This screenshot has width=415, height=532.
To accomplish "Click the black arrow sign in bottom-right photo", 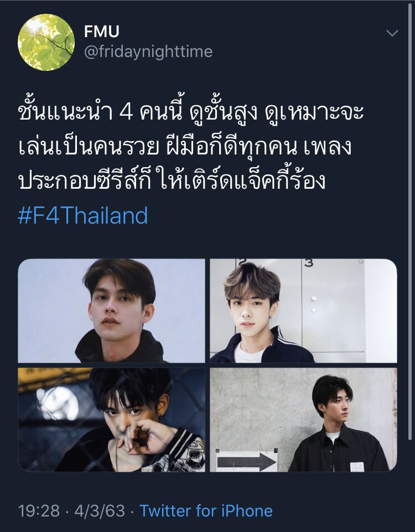I will click(x=246, y=462).
